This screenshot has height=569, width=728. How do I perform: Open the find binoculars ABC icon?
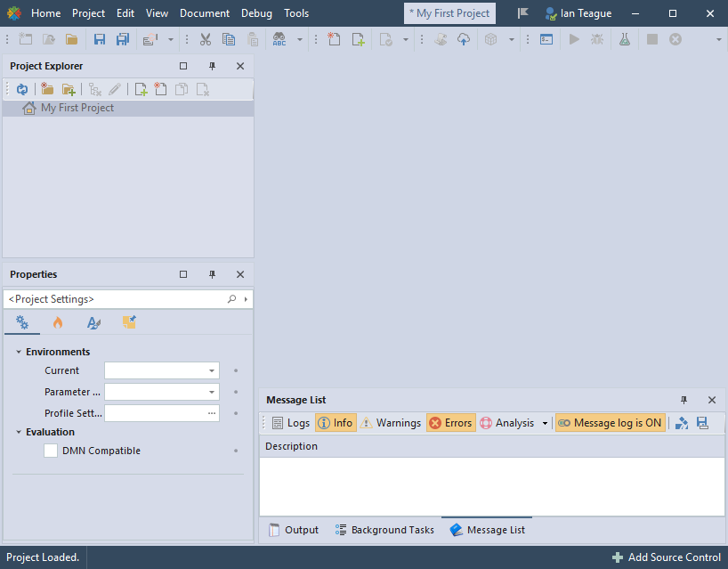tap(279, 39)
